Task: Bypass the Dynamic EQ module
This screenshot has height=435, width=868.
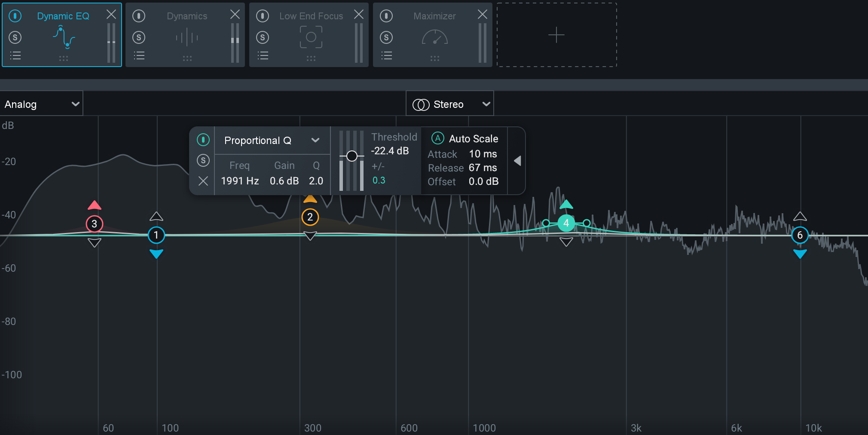Action: (15, 16)
